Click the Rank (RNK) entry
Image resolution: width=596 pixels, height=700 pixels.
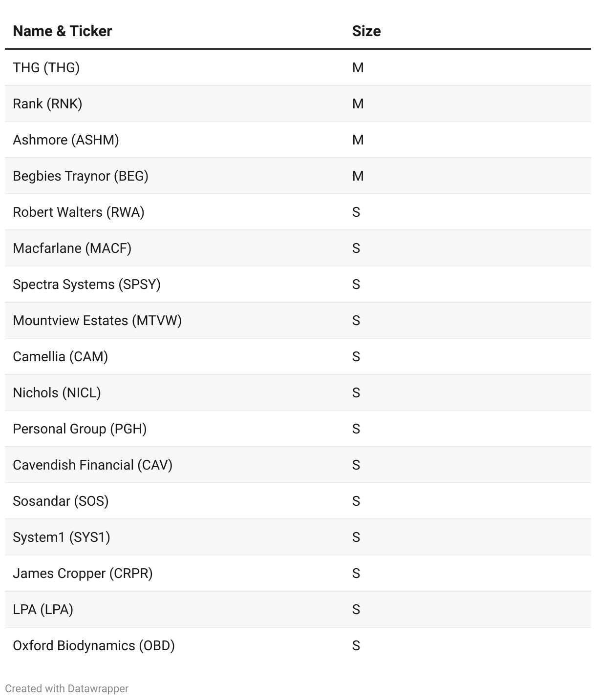click(x=47, y=103)
